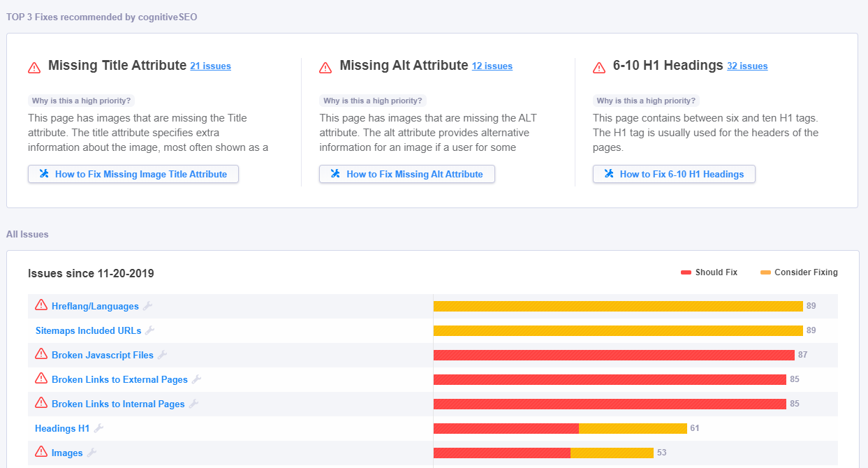This screenshot has height=468, width=868.
Task: Click the warning triangle beside Missing Alt Attribute
Action: (x=324, y=67)
